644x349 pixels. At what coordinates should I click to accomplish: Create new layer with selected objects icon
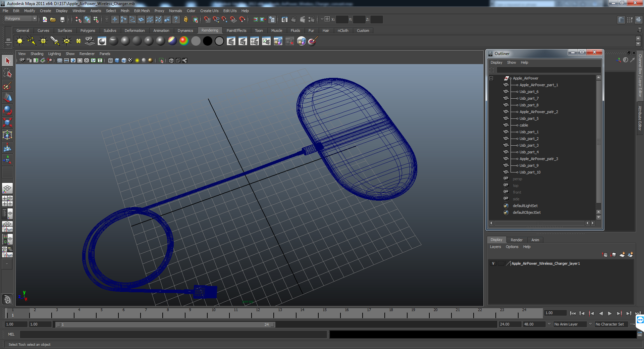coord(630,255)
